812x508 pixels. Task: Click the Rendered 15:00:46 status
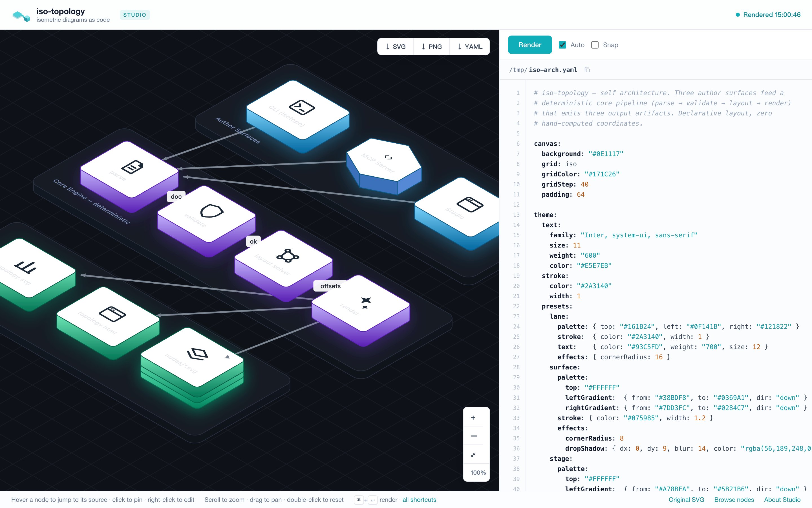tap(768, 15)
